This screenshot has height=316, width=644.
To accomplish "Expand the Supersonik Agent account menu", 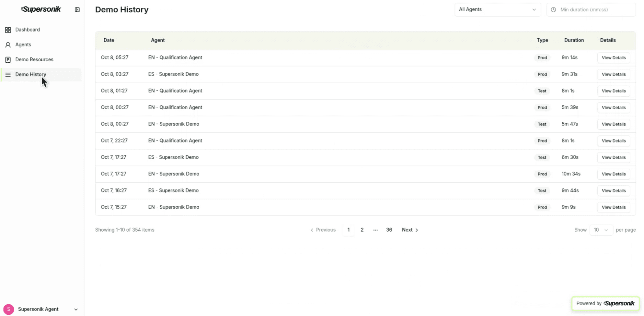I will click(41, 309).
